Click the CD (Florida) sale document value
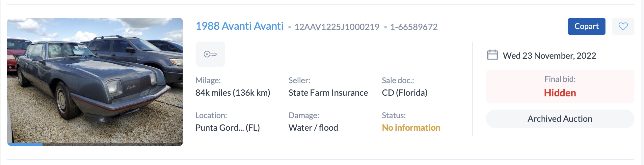The height and width of the screenshot is (165, 644). coord(404,93)
